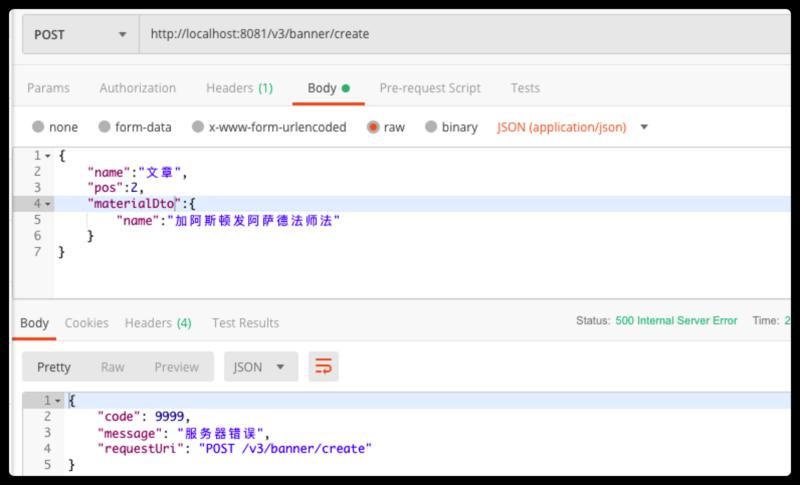
Task: Toggle the wrap lines icon in response
Action: pos(323,367)
